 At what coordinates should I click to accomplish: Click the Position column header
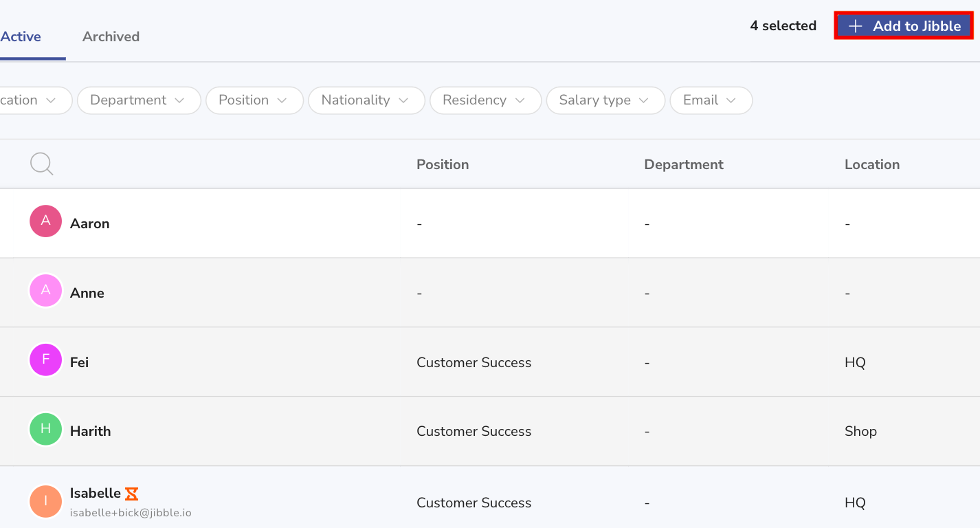pyautogui.click(x=443, y=164)
